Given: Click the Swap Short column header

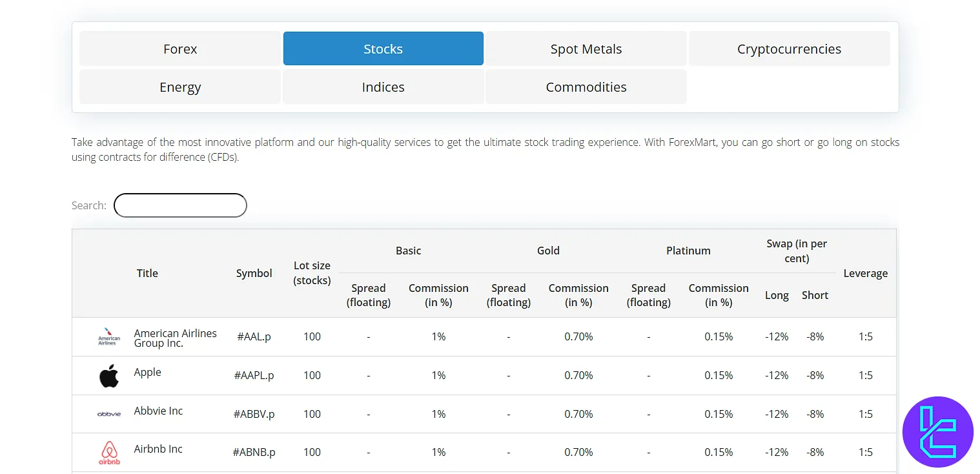Looking at the screenshot, I should (x=815, y=295).
